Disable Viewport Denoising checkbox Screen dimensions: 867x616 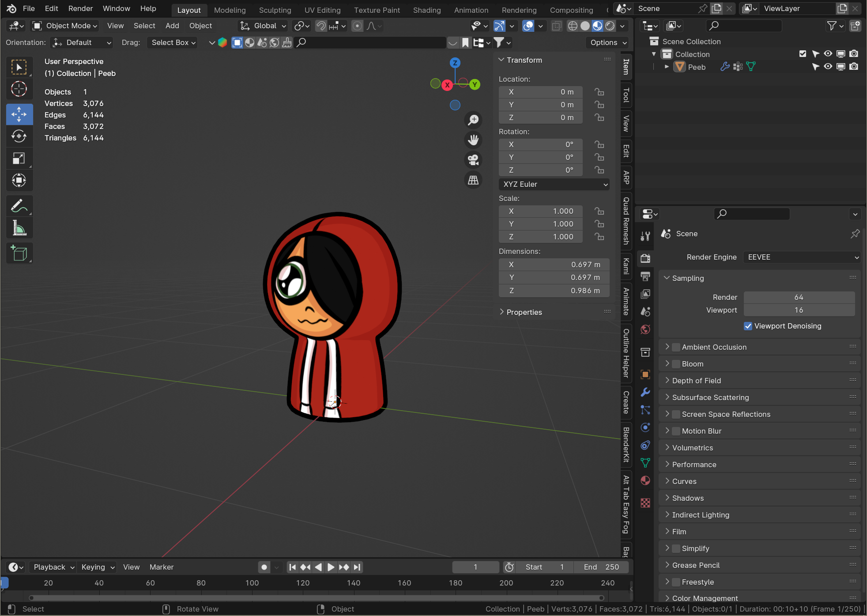pyautogui.click(x=748, y=326)
